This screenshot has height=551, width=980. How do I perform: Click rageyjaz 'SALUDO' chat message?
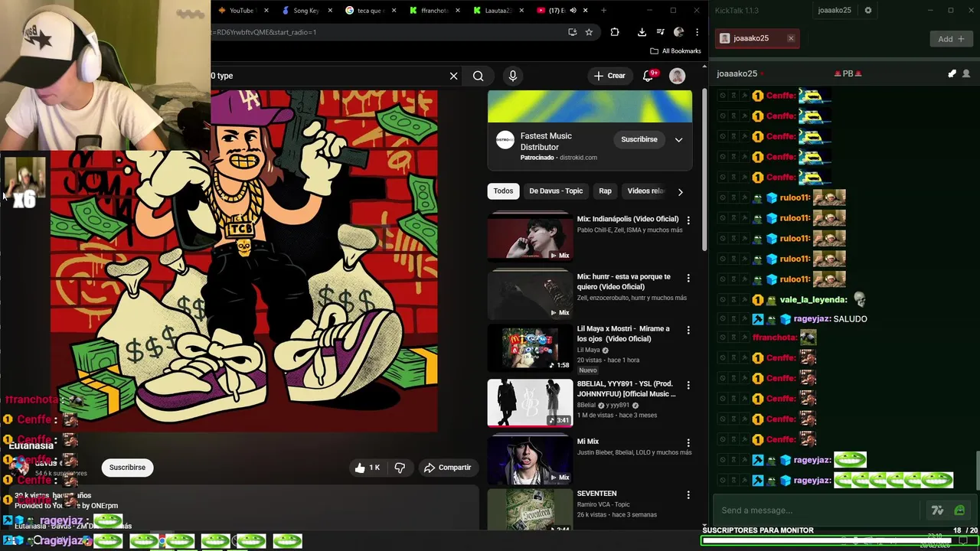pos(850,319)
